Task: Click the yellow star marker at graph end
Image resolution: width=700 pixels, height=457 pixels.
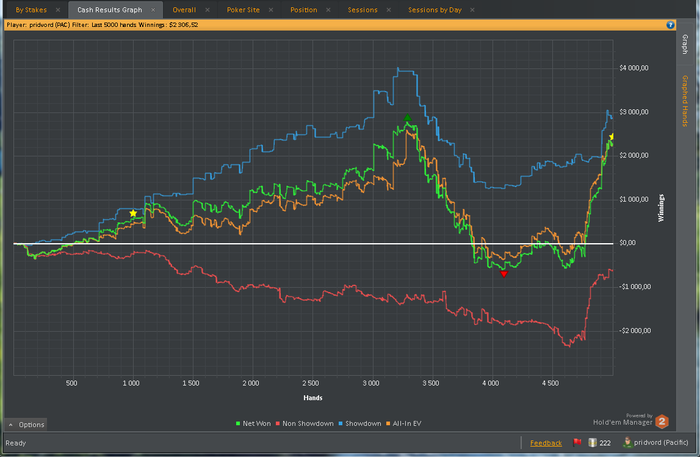Action: [x=611, y=137]
